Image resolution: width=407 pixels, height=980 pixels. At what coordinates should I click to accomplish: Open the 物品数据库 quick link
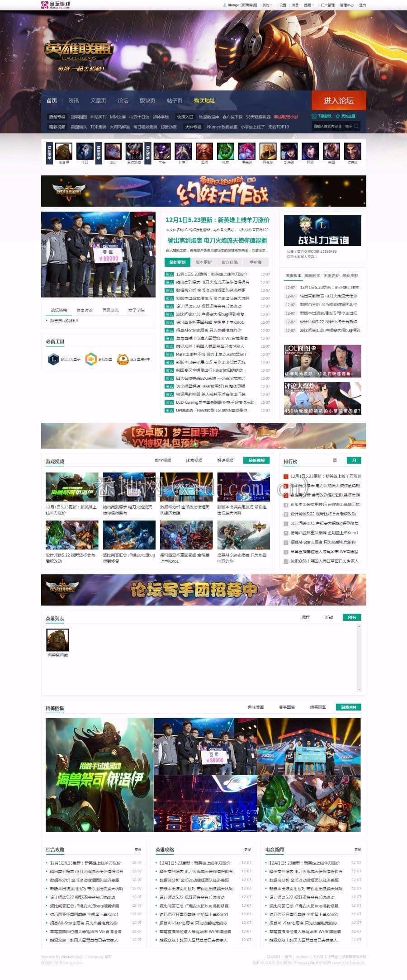[209, 117]
